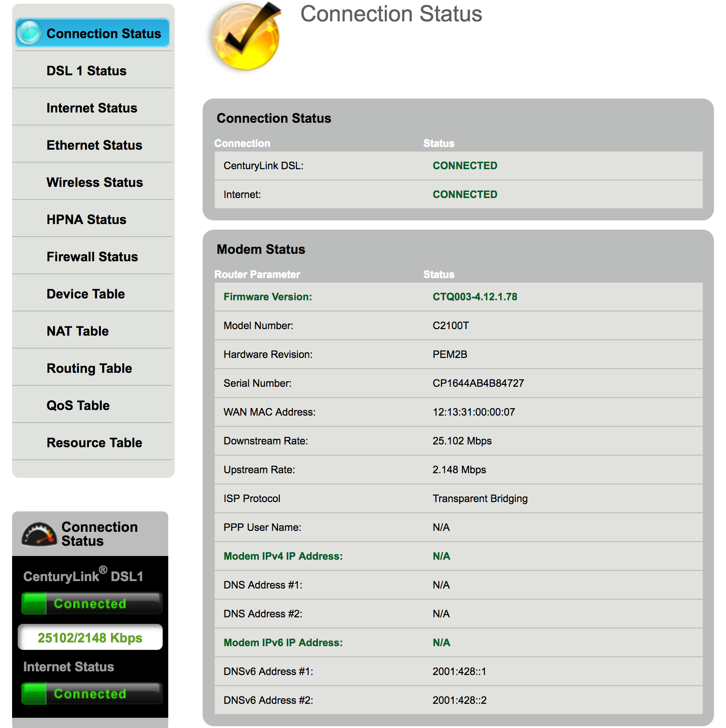
Task: Click the Modem IPv4 IP Address link
Action: point(283,556)
